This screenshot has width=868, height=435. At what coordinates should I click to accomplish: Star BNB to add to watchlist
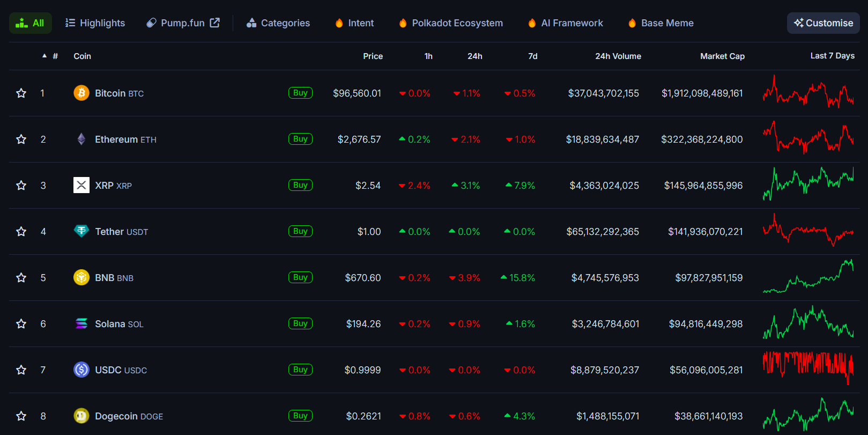coord(21,278)
